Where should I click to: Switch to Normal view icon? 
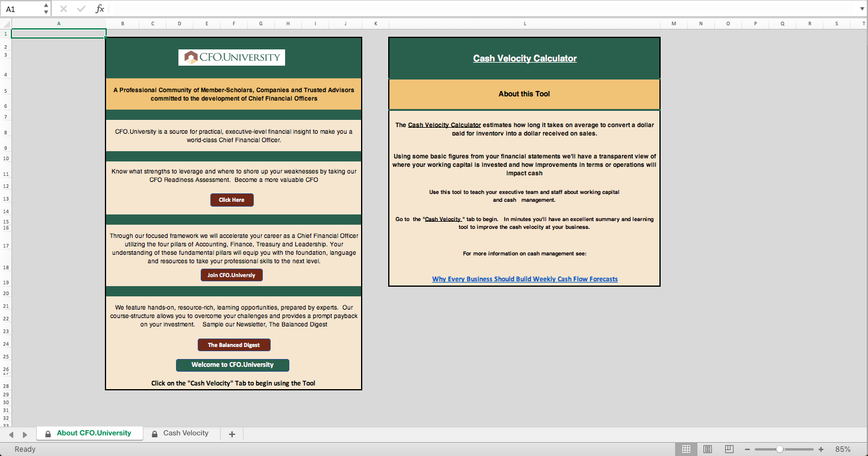click(x=686, y=449)
